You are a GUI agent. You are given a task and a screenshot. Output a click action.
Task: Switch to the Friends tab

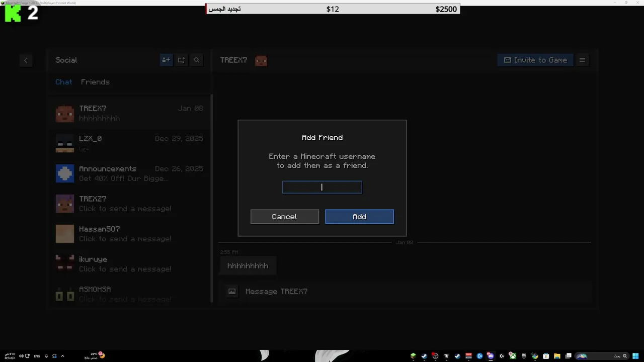(x=95, y=82)
